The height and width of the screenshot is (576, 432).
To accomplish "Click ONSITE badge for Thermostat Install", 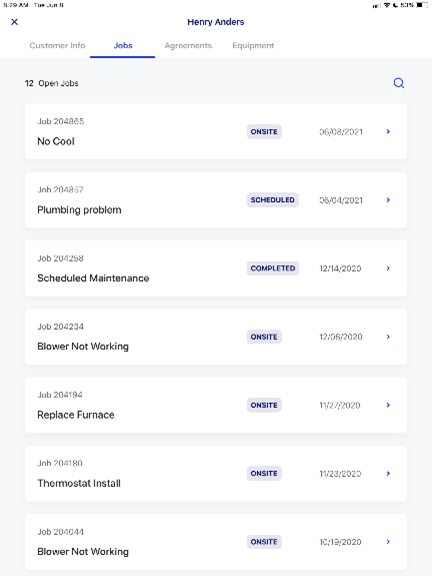I will [x=264, y=473].
